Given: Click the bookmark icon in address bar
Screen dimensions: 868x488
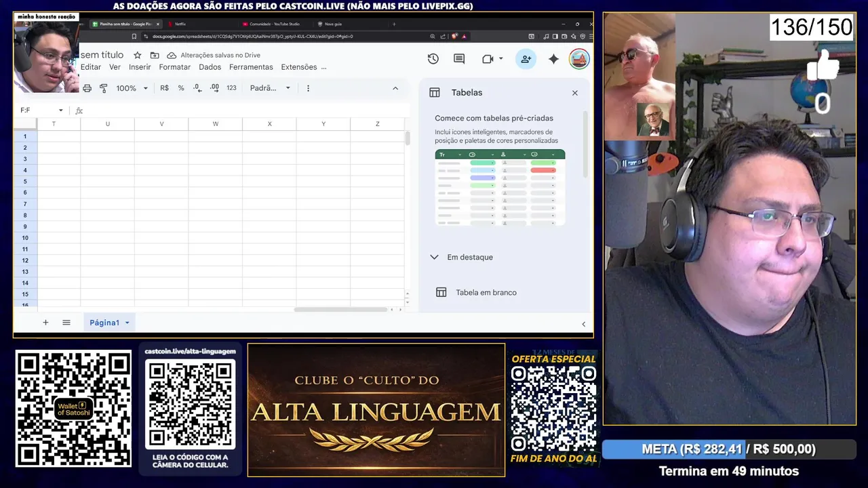Looking at the screenshot, I should [x=134, y=37].
